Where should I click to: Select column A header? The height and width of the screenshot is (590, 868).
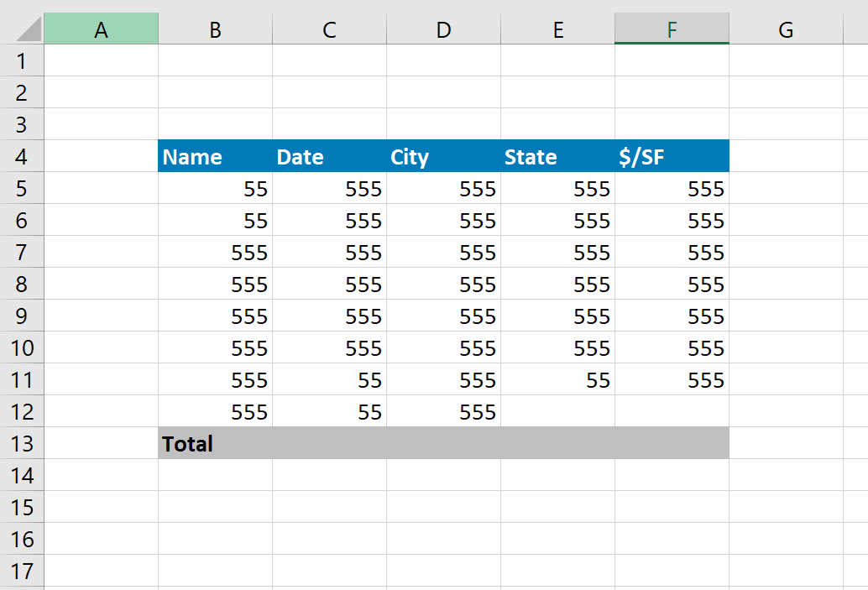coord(101,29)
